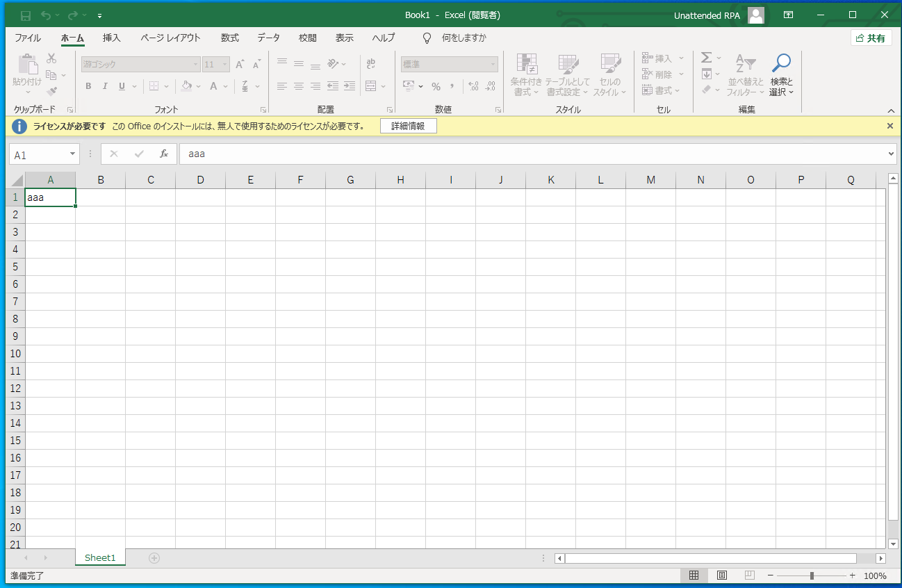This screenshot has height=588, width=902.
Task: Click the AutoSum sigma icon
Action: tap(707, 58)
